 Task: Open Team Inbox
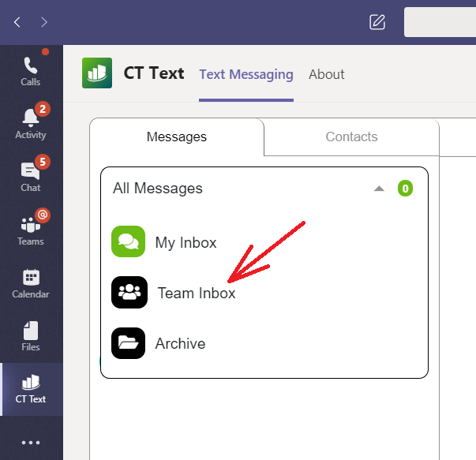point(197,294)
